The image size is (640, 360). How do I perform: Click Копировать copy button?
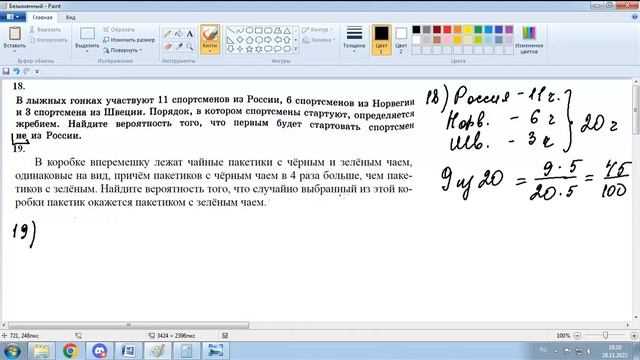[x=49, y=40]
